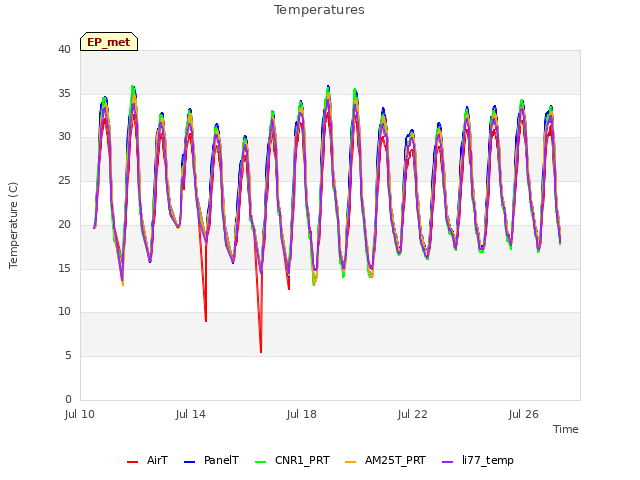Click the 20 y-axis tick label

tap(64, 224)
